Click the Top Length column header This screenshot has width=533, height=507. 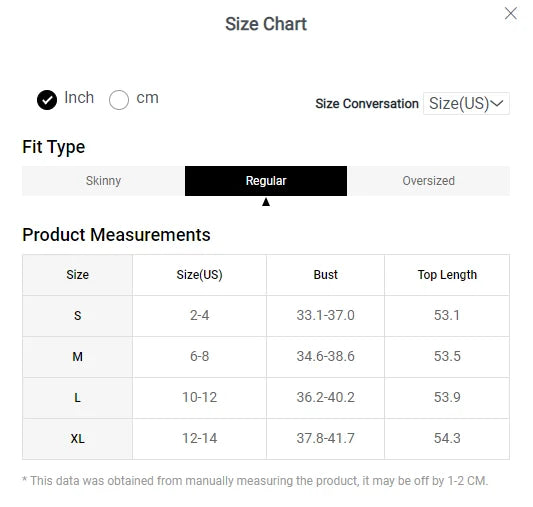(447, 275)
